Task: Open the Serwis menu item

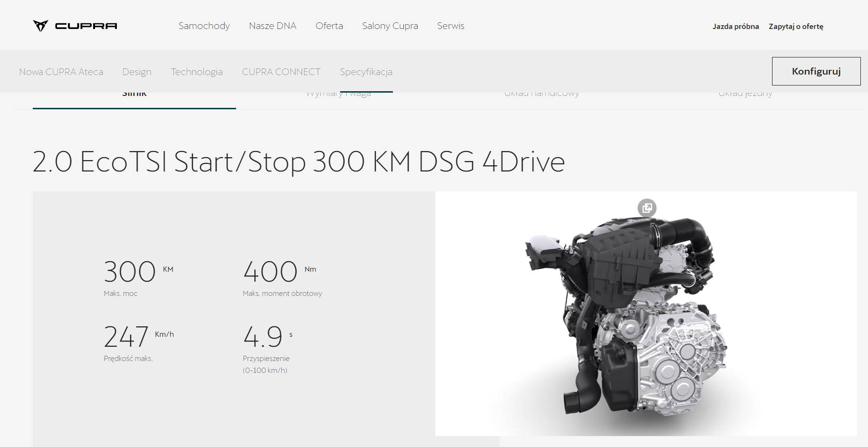Action: [451, 26]
